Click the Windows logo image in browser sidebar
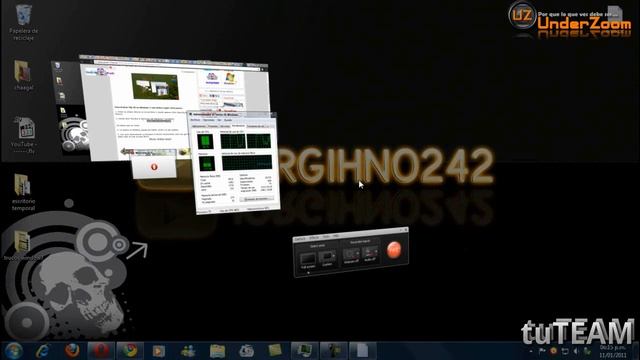Screen dimensions: 640x360 [x=230, y=78]
